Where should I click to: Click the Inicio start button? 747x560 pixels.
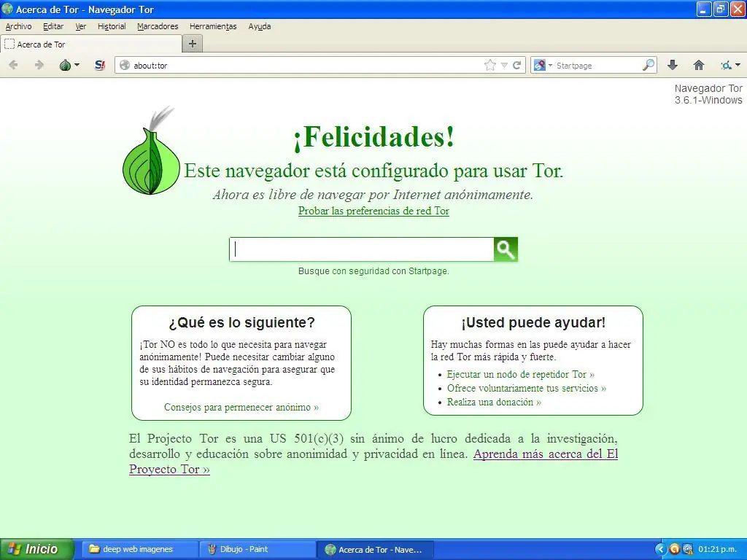pos(37,549)
